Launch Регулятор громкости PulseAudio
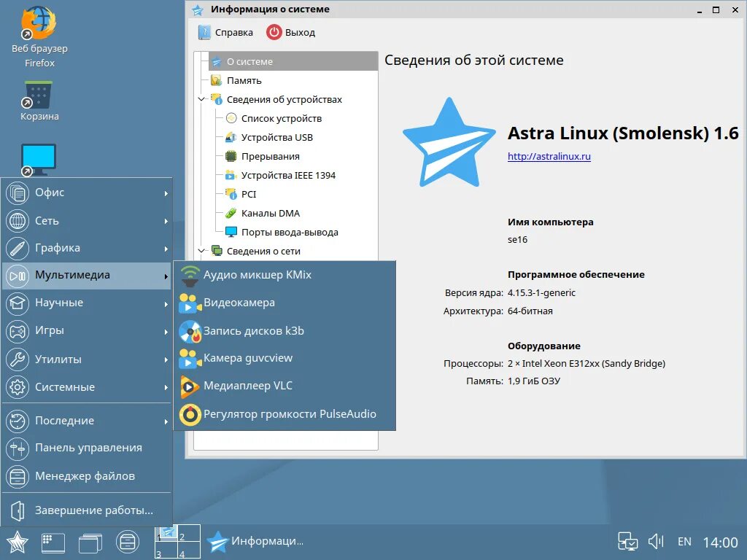The width and height of the screenshot is (747, 560). 285,414
